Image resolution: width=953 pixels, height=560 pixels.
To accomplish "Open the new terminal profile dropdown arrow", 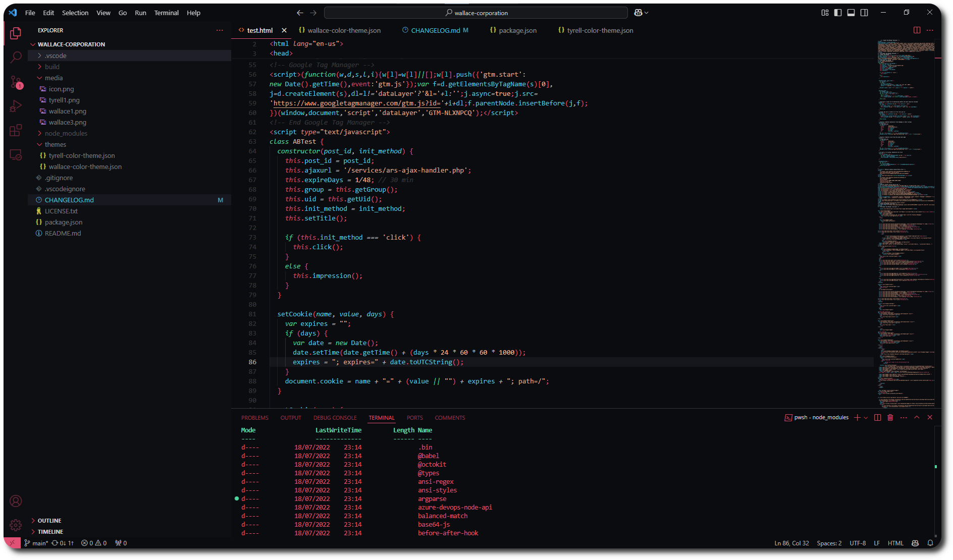I will tap(866, 417).
